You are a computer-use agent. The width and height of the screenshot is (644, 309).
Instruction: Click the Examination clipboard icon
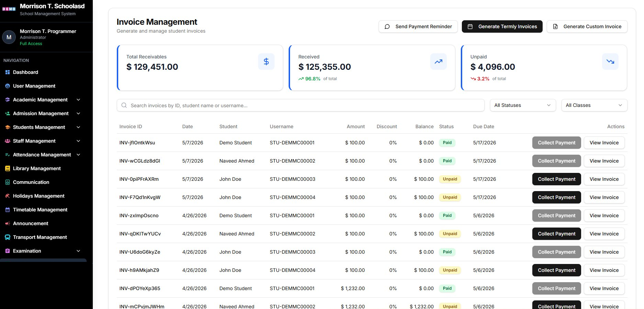8,251
